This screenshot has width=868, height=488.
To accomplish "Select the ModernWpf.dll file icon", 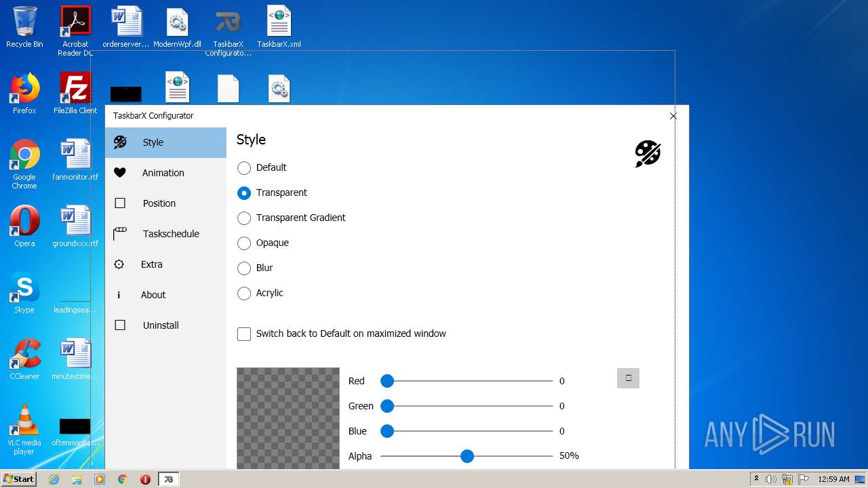I will click(x=177, y=27).
